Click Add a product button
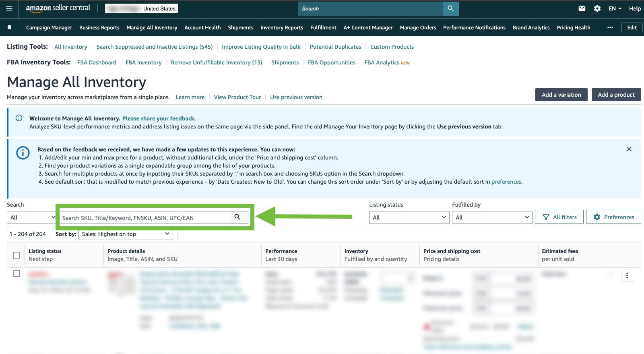This screenshot has width=644, height=354. pos(616,95)
